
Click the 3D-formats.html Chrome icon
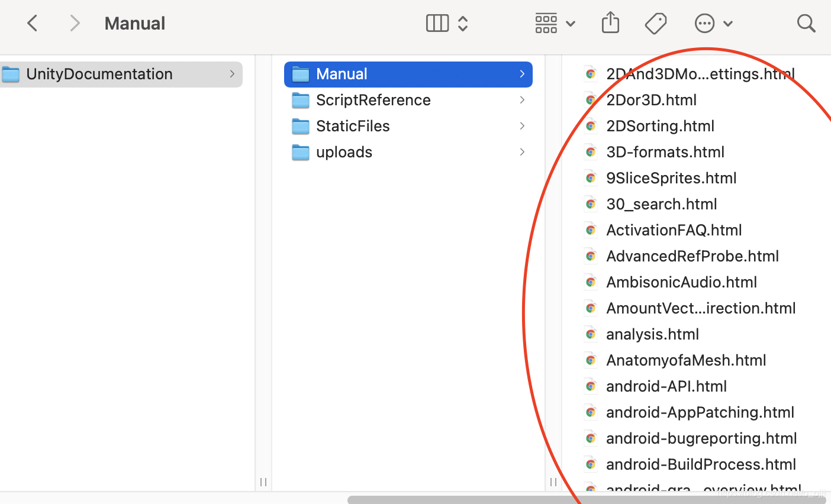(590, 152)
